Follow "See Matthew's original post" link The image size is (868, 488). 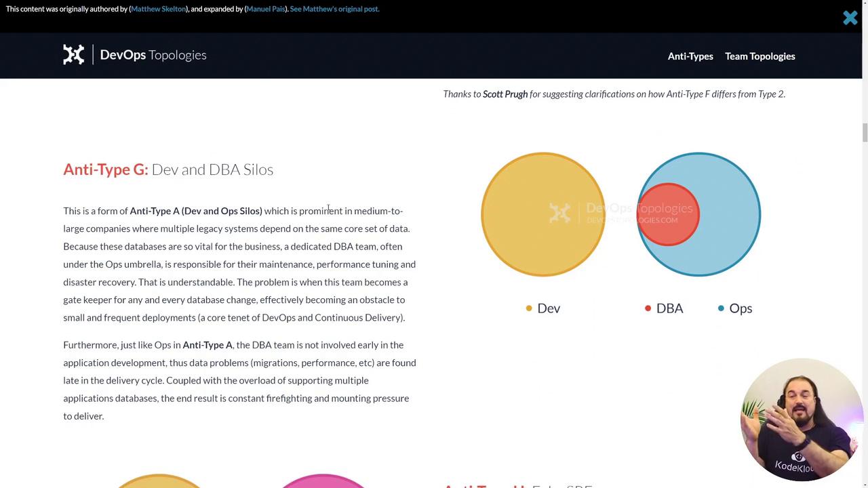pyautogui.click(x=334, y=9)
